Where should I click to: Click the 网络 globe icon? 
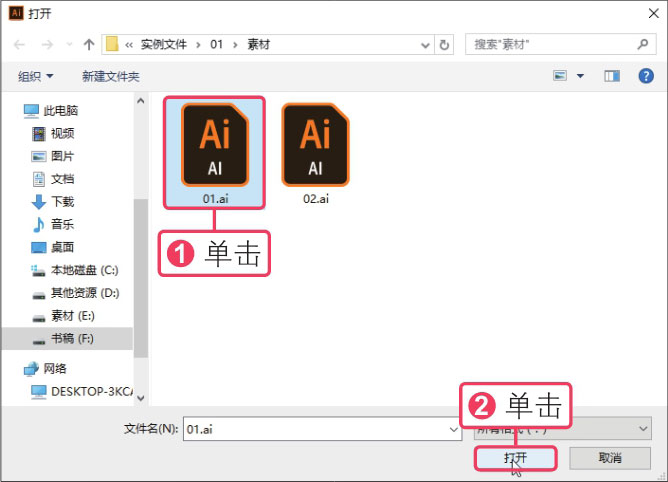(x=31, y=369)
